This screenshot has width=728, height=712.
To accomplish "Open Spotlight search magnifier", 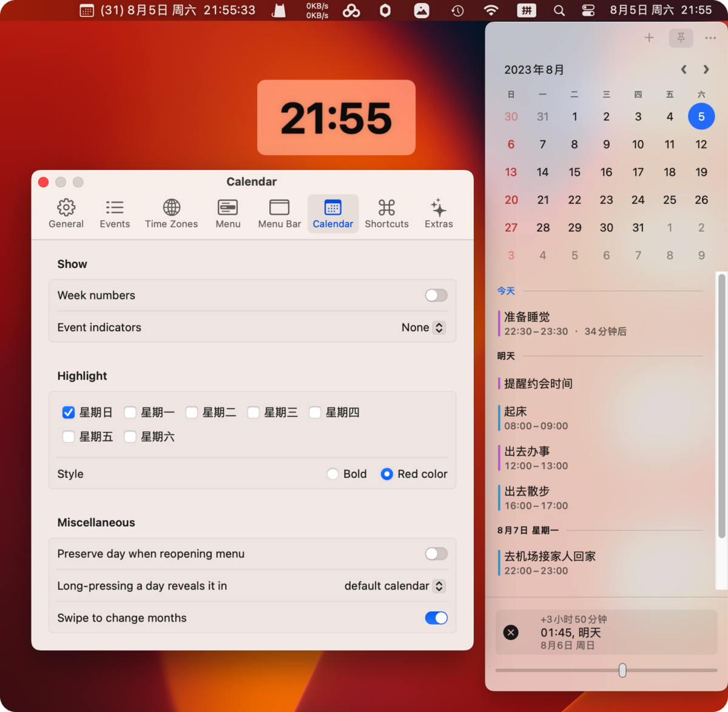I will pyautogui.click(x=559, y=10).
